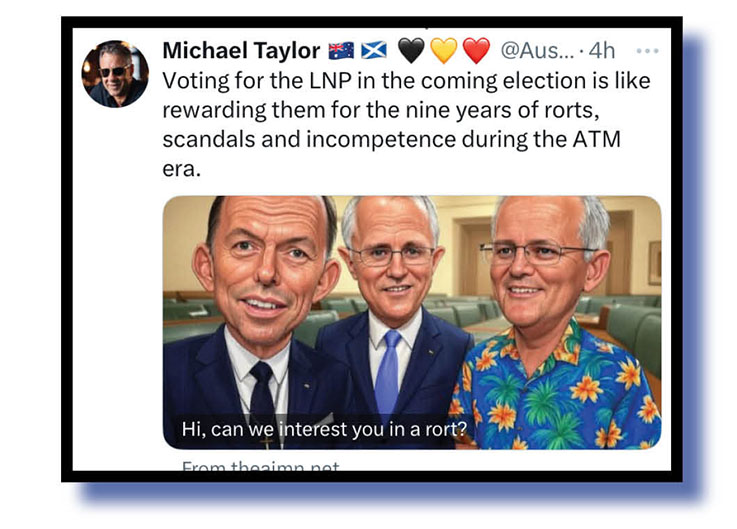Click the middle man's blue tie

pos(388,369)
